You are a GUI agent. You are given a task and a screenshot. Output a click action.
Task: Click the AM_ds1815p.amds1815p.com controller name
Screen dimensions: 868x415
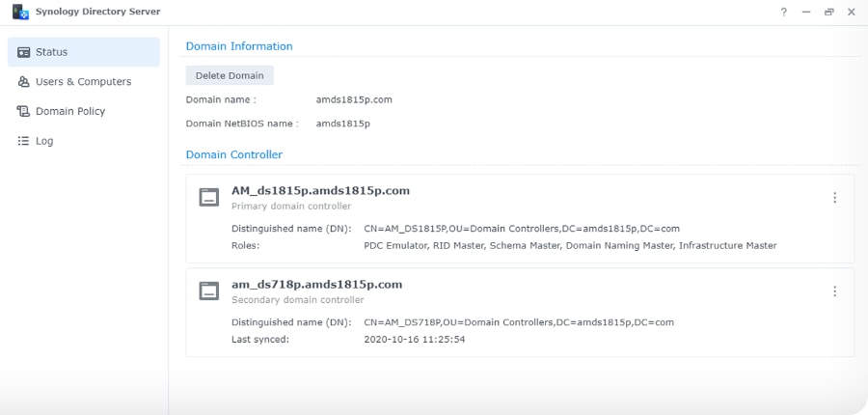(320, 191)
